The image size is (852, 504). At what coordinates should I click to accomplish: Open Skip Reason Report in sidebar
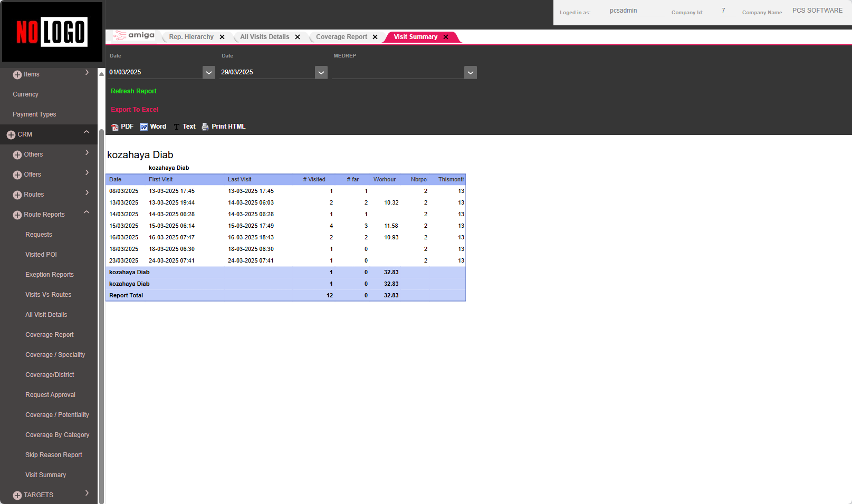click(54, 455)
